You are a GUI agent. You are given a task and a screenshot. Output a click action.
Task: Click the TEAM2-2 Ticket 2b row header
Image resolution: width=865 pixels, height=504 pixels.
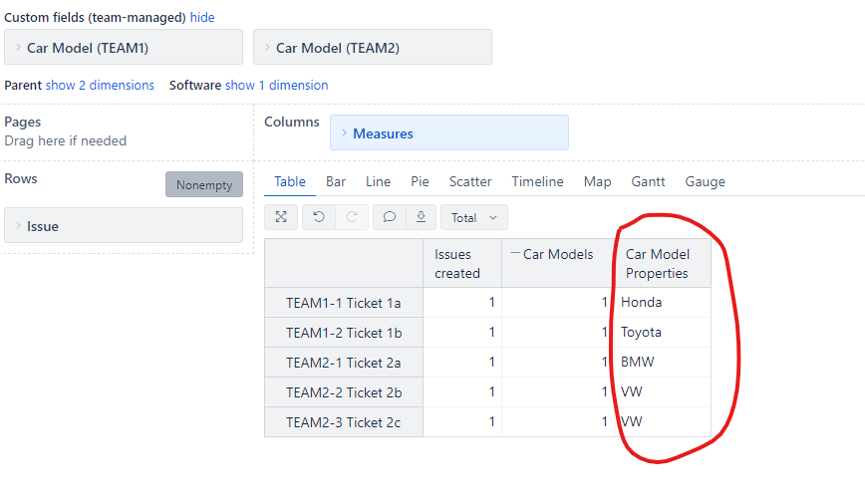click(344, 392)
